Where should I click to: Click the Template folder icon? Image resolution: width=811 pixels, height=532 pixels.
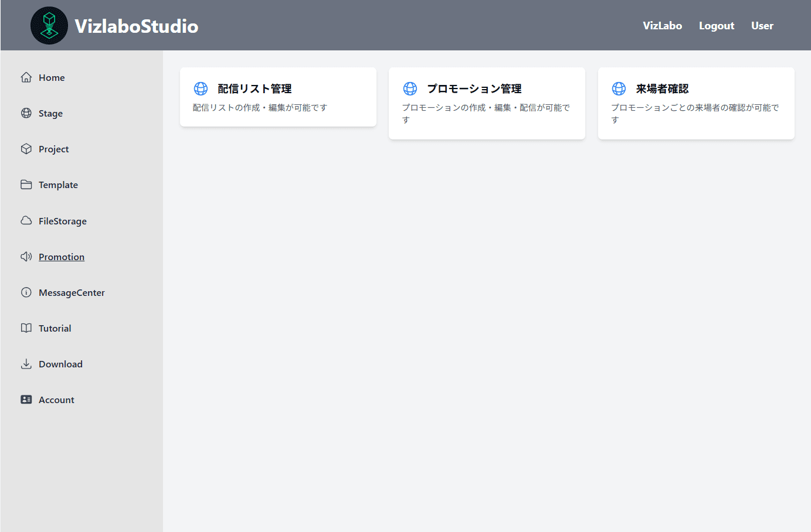coord(26,185)
